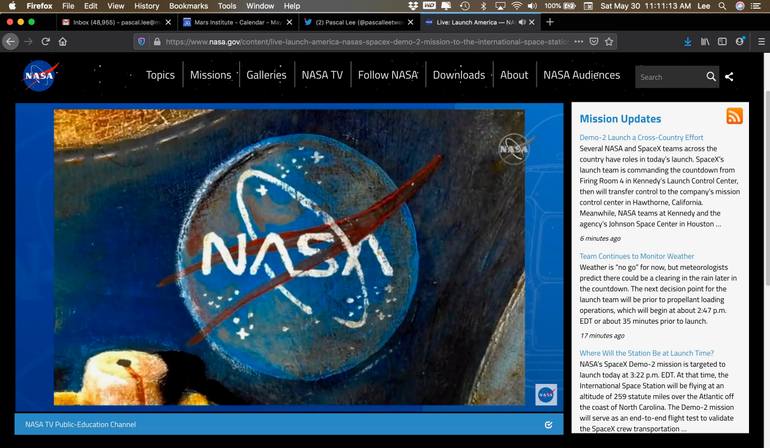The height and width of the screenshot is (448, 770).
Task: Open the Siri menu bar icon
Action: 740,6
